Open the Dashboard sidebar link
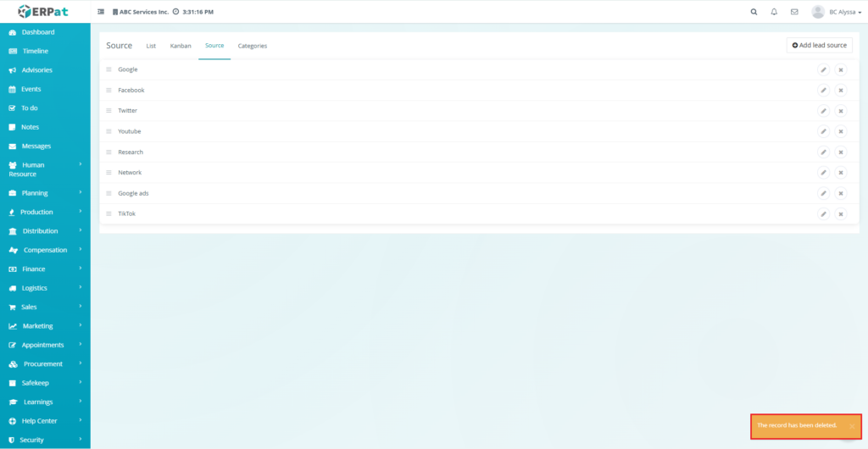This screenshot has height=449, width=868. (38, 32)
